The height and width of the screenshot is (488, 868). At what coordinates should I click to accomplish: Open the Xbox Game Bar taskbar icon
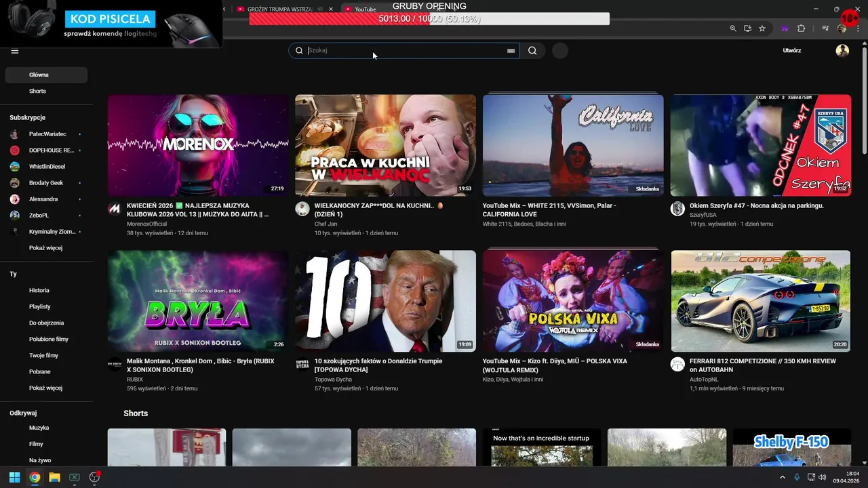75,477
